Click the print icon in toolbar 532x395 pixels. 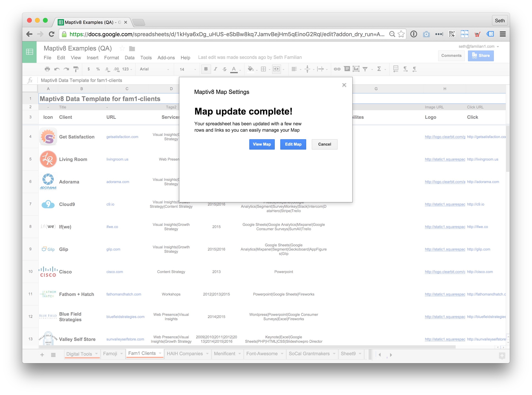point(47,69)
